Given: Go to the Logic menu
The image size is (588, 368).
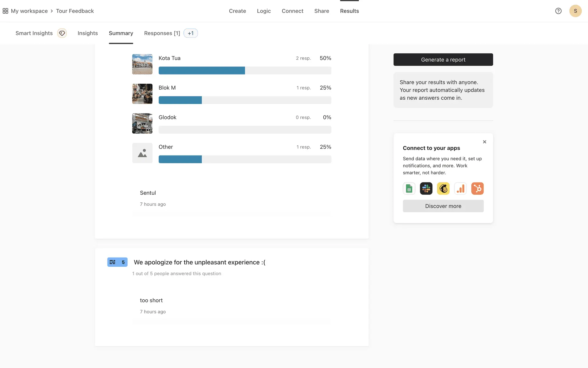Looking at the screenshot, I should [264, 11].
